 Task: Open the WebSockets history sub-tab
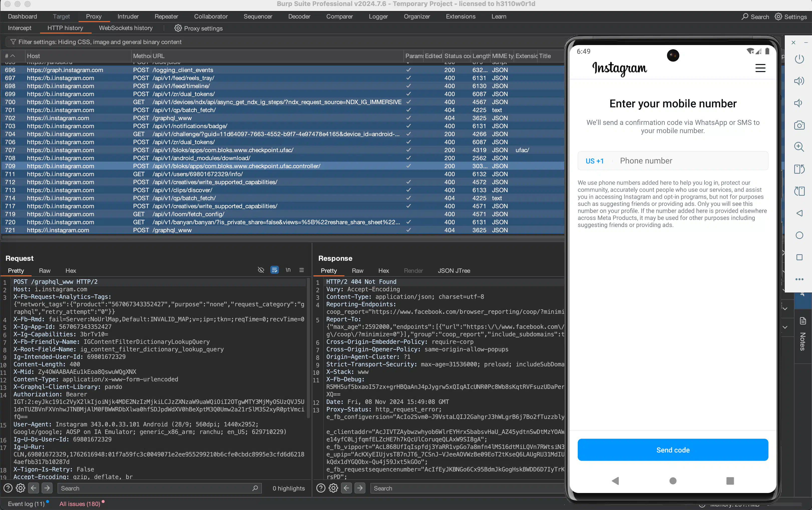[x=125, y=28]
